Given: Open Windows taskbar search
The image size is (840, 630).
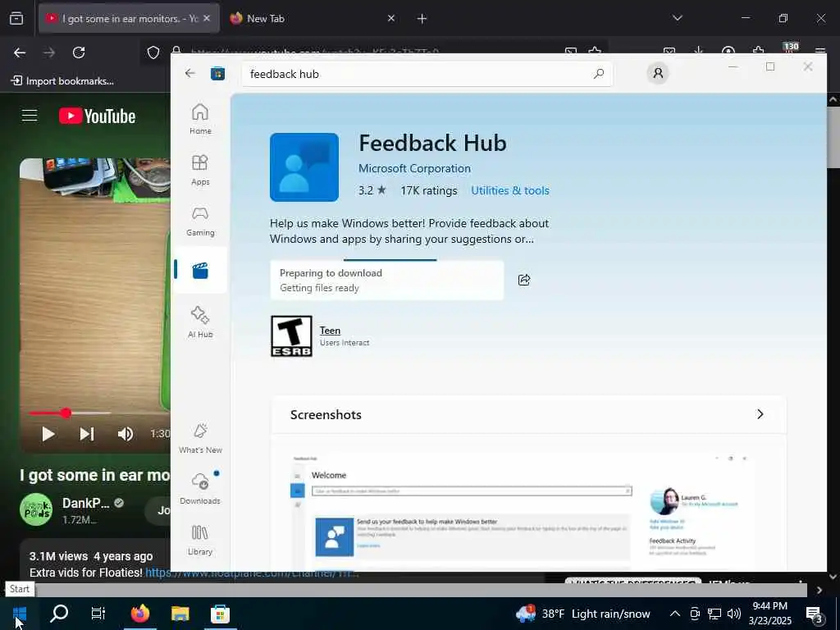Looking at the screenshot, I should tap(59, 614).
